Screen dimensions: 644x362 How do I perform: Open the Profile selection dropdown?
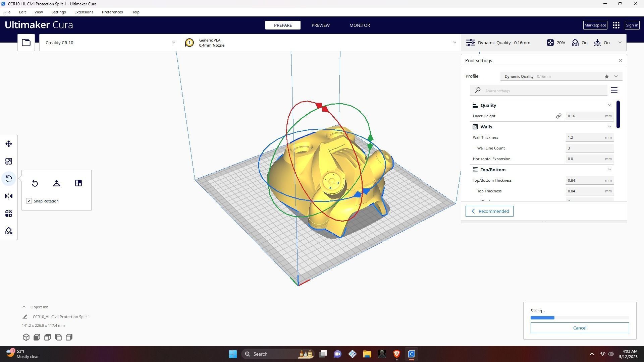[615, 76]
